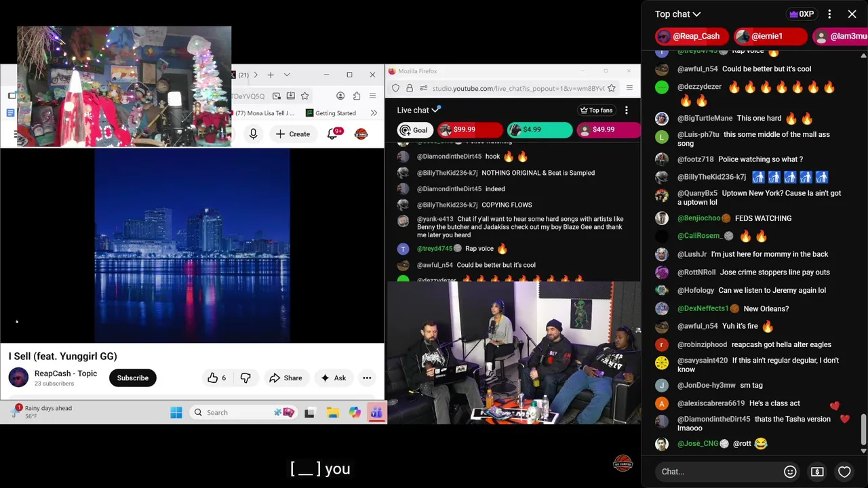The height and width of the screenshot is (488, 868).
Task: Click the save to Pocket download icon
Action: [x=290, y=96]
